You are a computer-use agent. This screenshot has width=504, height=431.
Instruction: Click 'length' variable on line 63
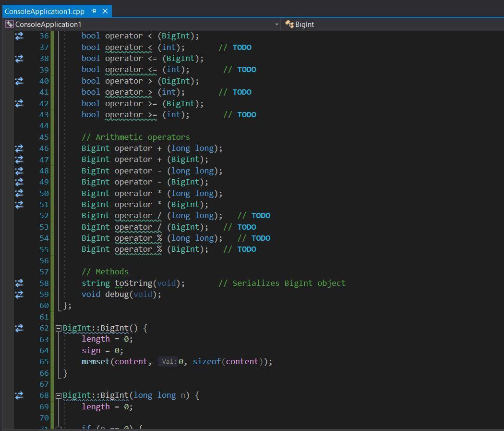coord(96,339)
